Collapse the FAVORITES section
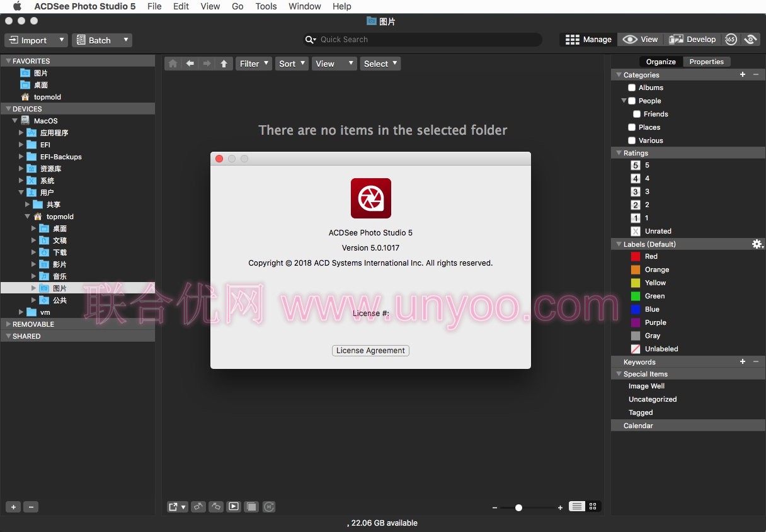 [x=8, y=61]
